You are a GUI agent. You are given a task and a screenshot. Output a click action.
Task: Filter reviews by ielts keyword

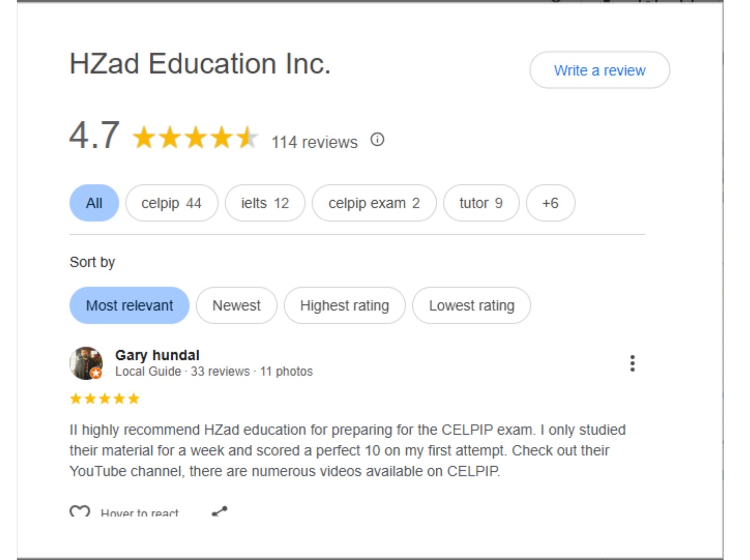click(265, 203)
